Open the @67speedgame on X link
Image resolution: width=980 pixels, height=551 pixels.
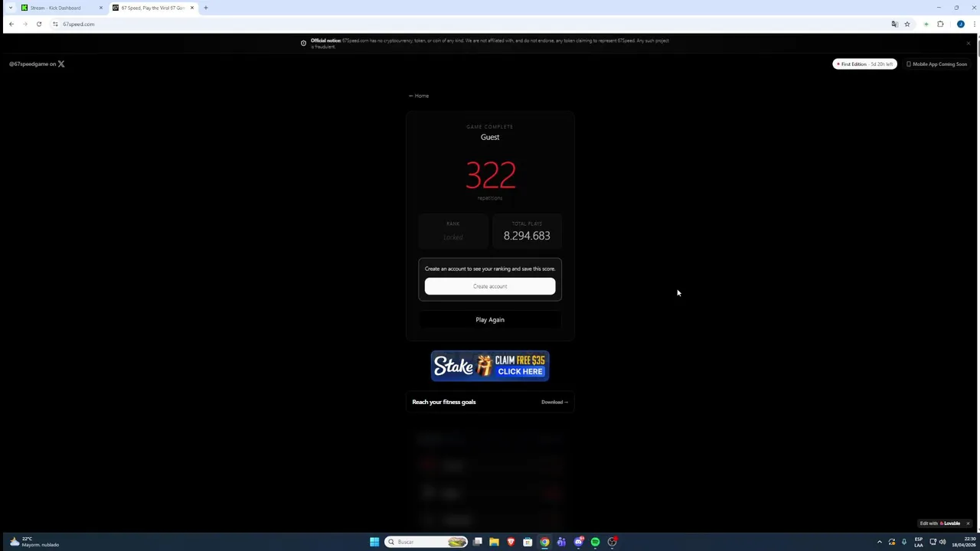pyautogui.click(x=37, y=64)
